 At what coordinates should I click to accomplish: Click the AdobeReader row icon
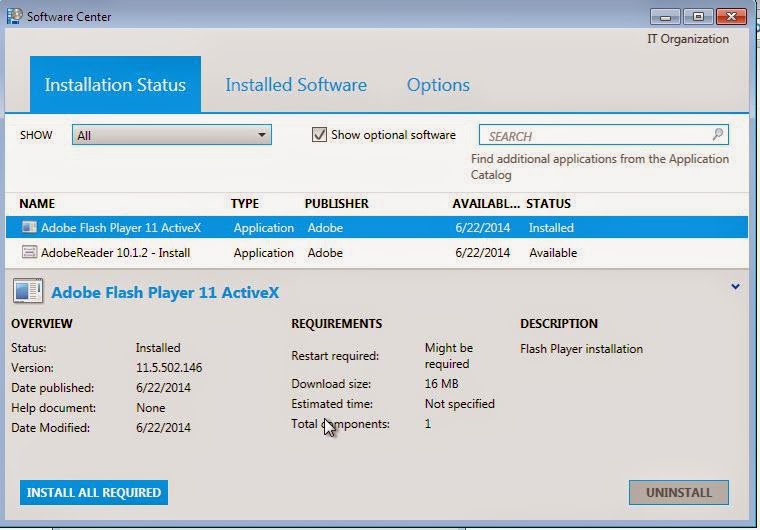click(29, 252)
